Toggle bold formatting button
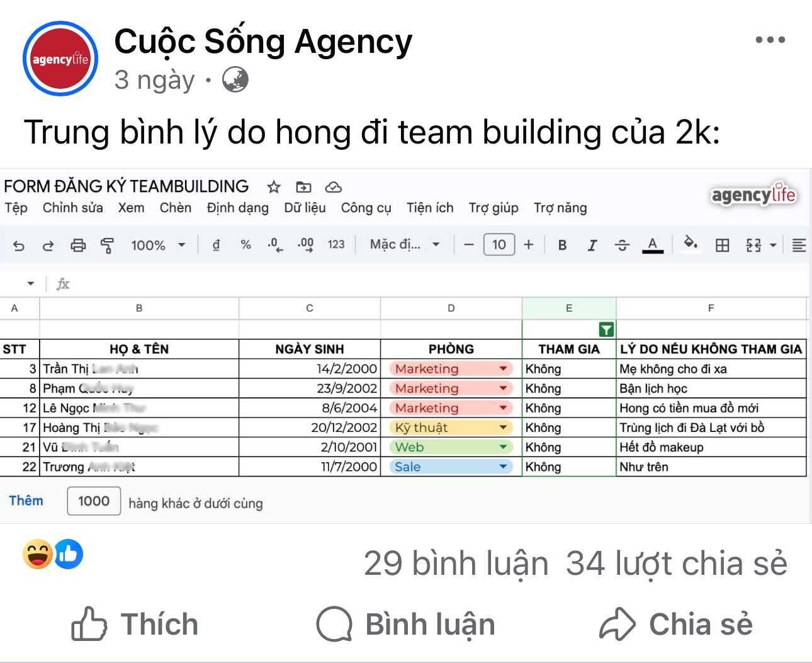Screen dimensions: 812x663 (x=562, y=245)
